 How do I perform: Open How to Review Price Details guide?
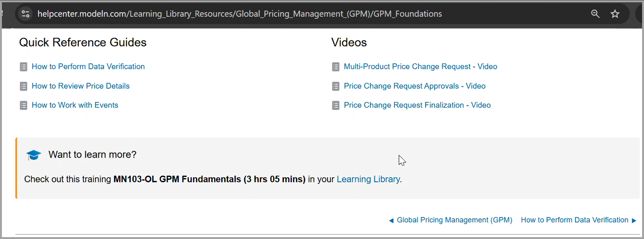(80, 86)
